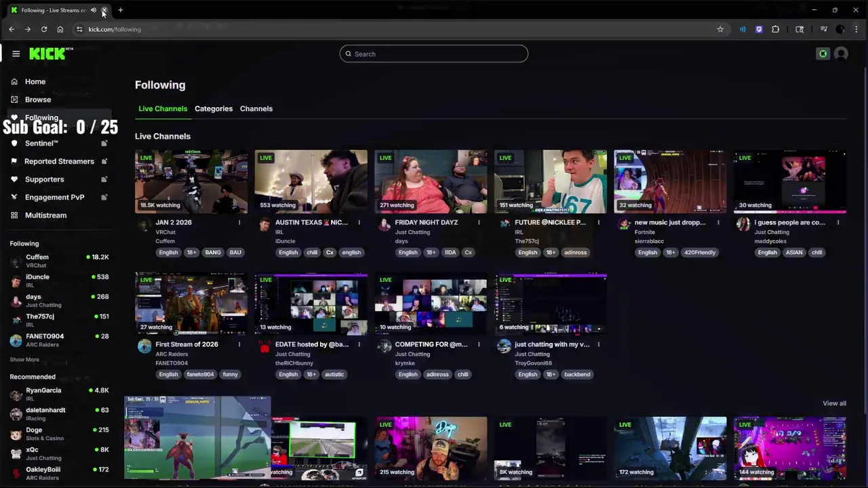Open Browse from the sidebar
The width and height of the screenshot is (868, 488).
pyautogui.click(x=38, y=100)
